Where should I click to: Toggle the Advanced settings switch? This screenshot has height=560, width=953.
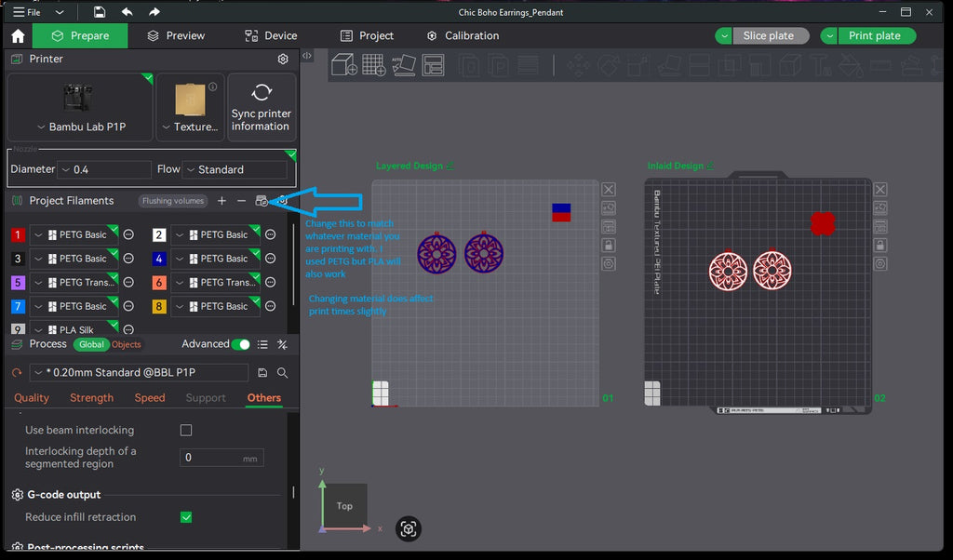pyautogui.click(x=241, y=344)
